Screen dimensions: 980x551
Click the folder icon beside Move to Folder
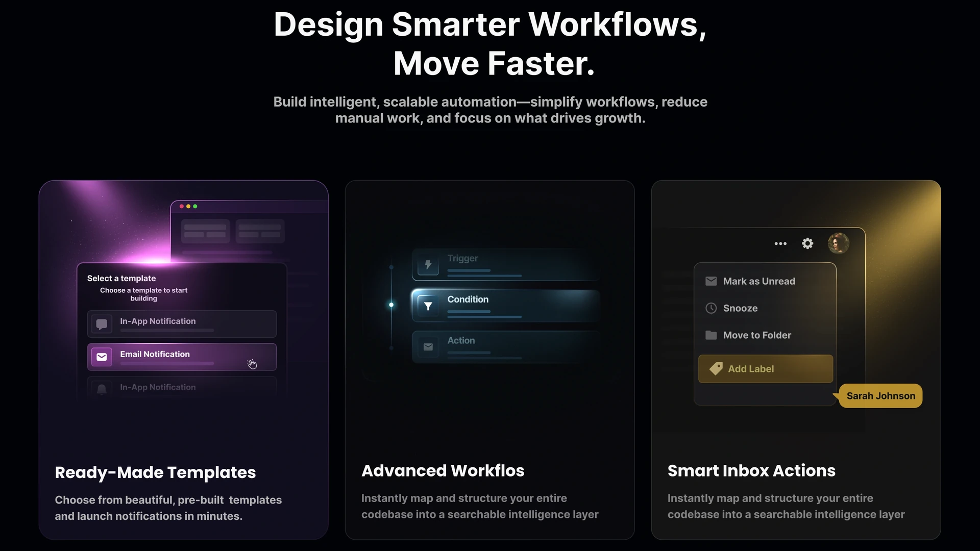pyautogui.click(x=711, y=335)
